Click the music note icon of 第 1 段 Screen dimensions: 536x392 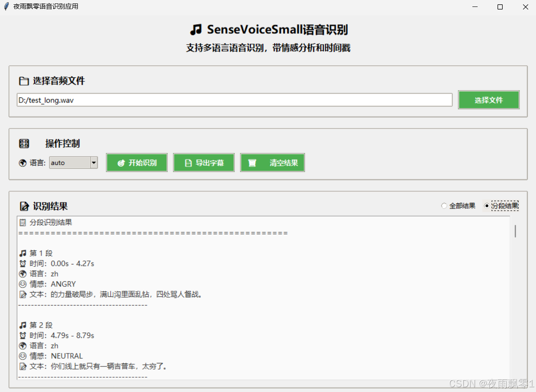point(23,253)
